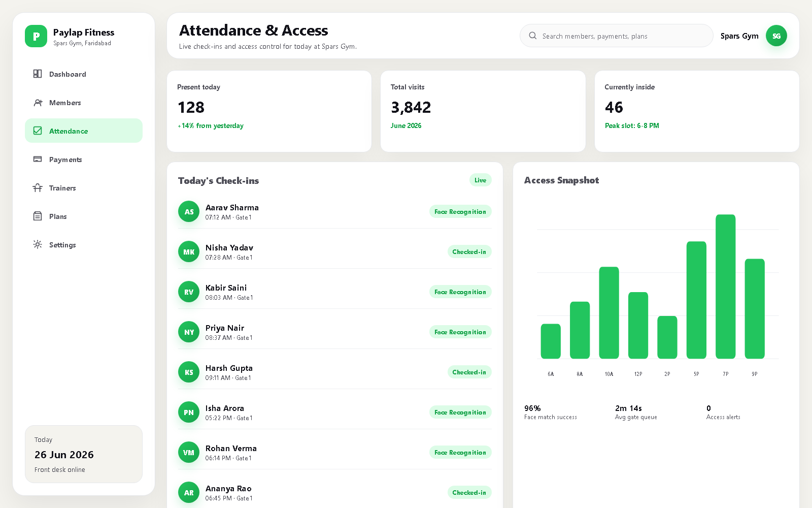Click the 9P bar in the chart

755,309
